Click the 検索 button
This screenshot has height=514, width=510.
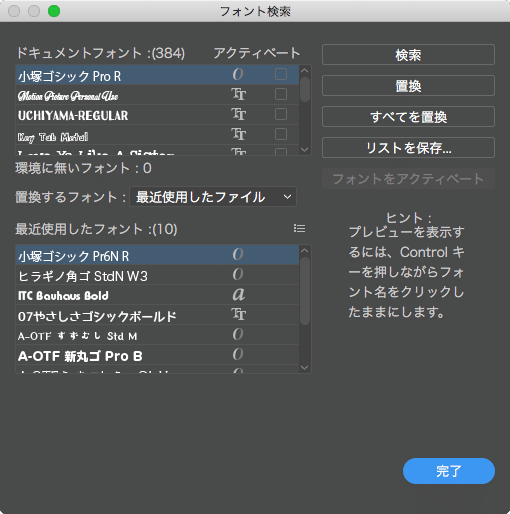click(408, 55)
